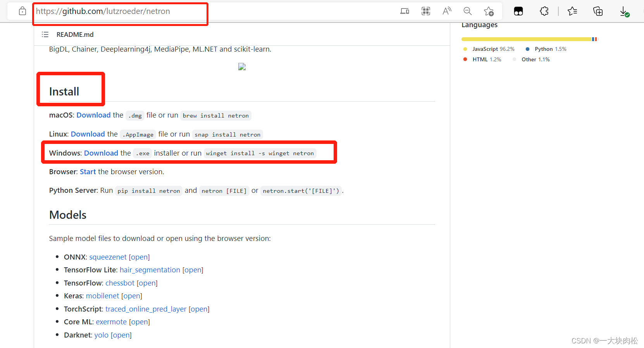Click the red dot beside HTML
The width and height of the screenshot is (644, 348).
[465, 59]
